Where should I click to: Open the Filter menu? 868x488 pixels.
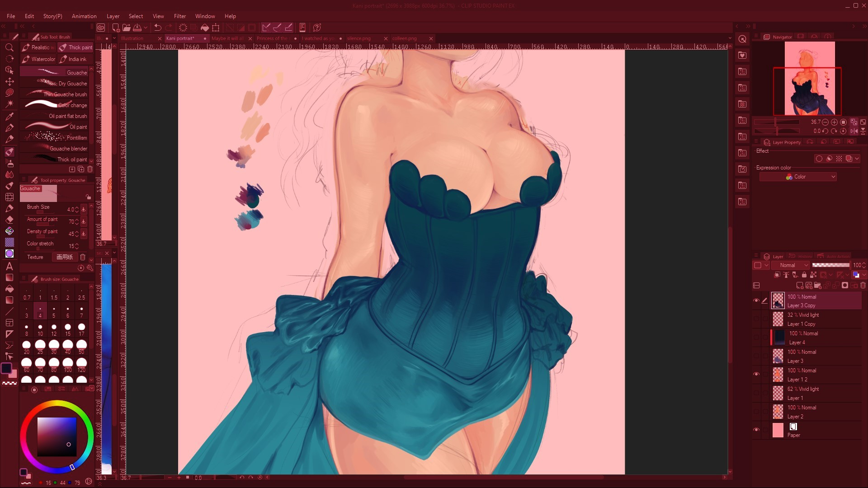click(180, 16)
